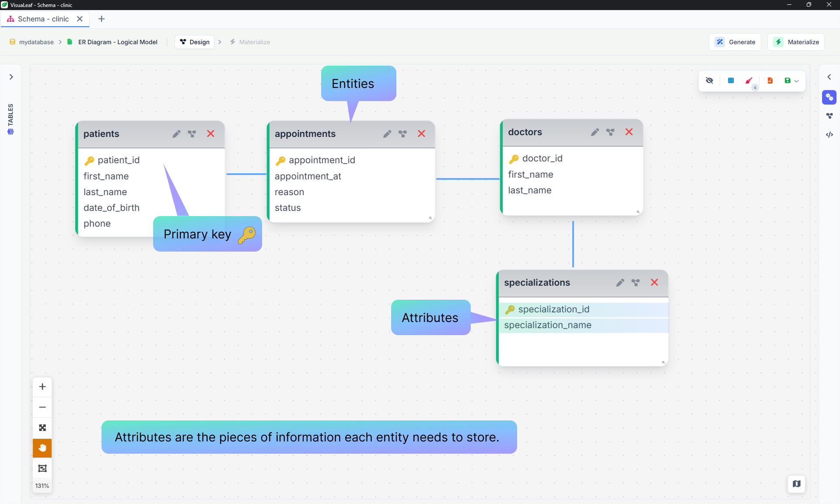Viewport: 840px width, 504px height.
Task: Toggle the minimap icon
Action: pyautogui.click(x=797, y=484)
